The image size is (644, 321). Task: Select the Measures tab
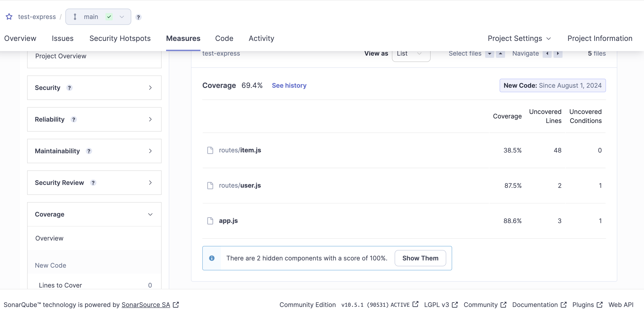pyautogui.click(x=183, y=38)
